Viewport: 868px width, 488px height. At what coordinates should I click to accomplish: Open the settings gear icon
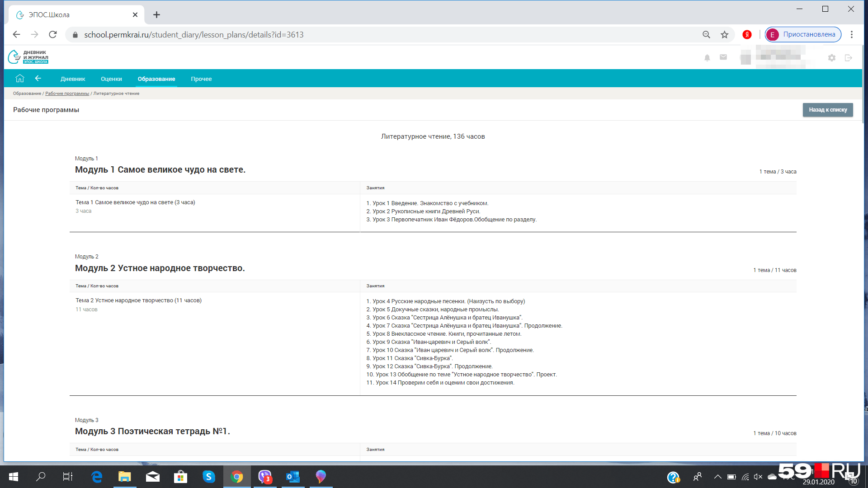point(832,57)
